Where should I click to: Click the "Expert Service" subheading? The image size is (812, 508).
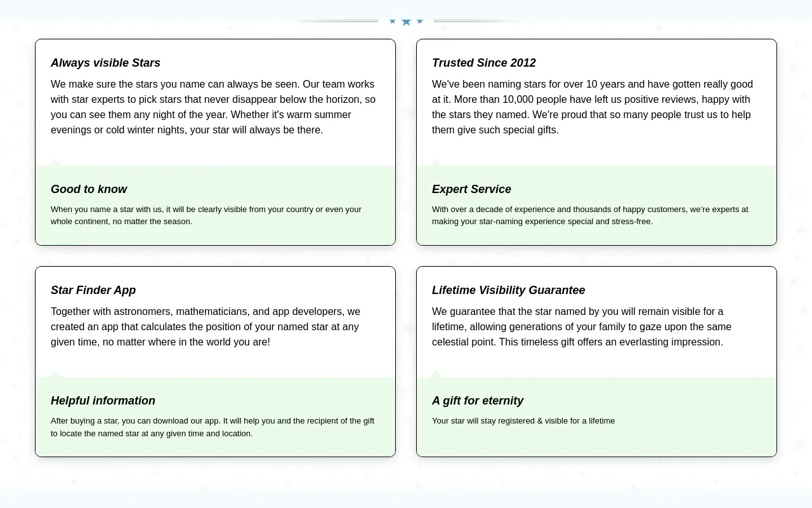coord(471,189)
